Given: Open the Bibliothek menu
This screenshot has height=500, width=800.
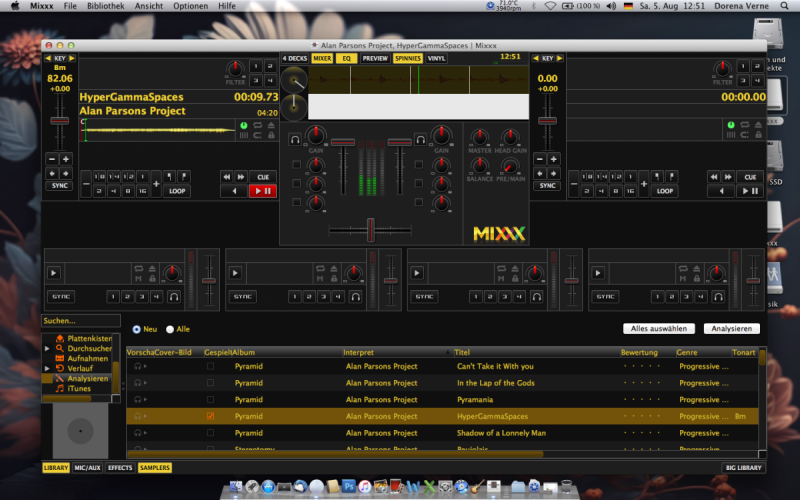Looking at the screenshot, I should click(x=105, y=6).
